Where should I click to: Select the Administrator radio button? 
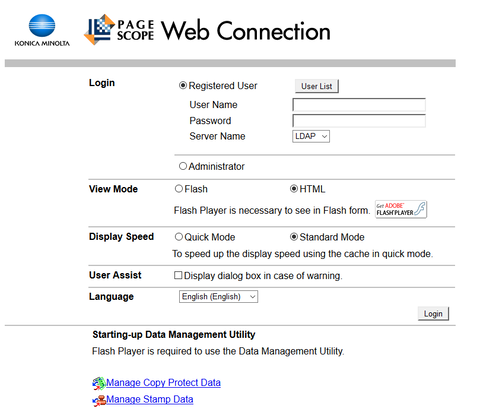[x=183, y=166]
